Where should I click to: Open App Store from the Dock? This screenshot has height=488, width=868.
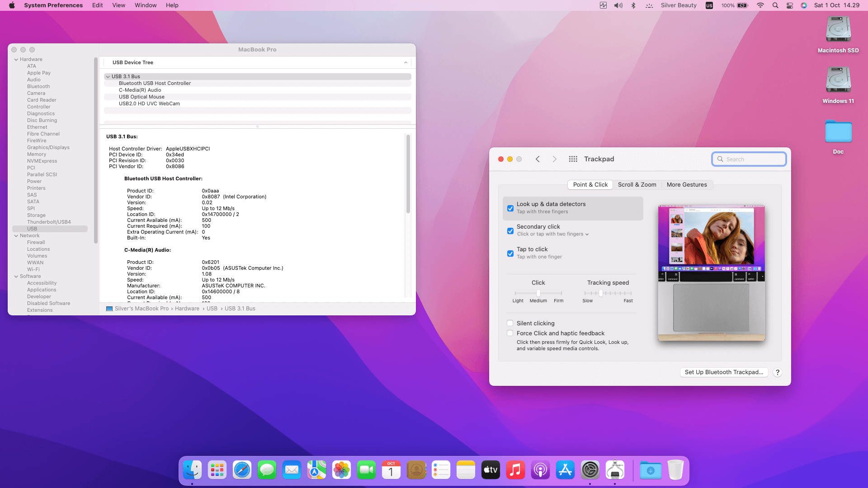coord(566,470)
